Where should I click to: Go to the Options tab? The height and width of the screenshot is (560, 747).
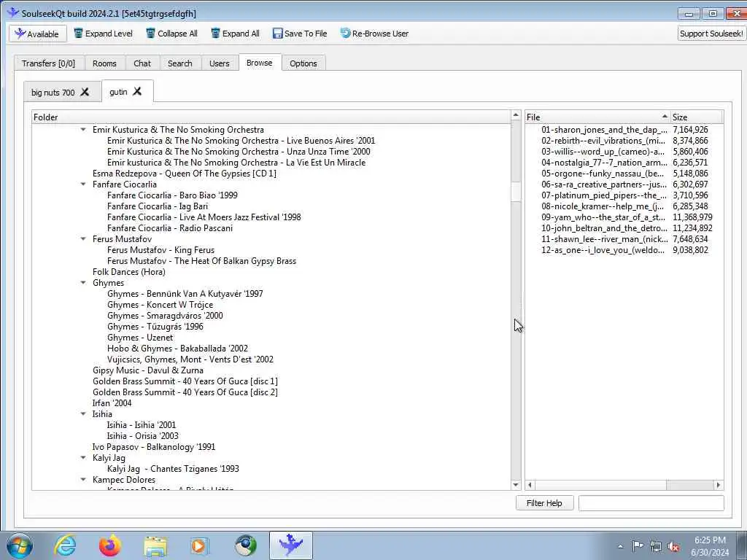tap(303, 63)
